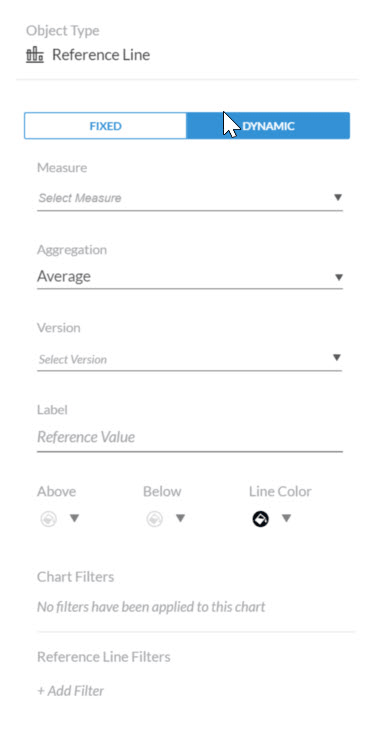This screenshot has height=732, width=376.
Task: Click the arrow beside Select Measure
Action: tap(338, 197)
